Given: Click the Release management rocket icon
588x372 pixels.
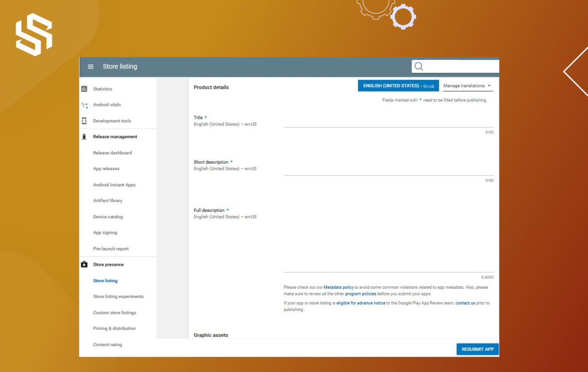Looking at the screenshot, I should pos(84,137).
